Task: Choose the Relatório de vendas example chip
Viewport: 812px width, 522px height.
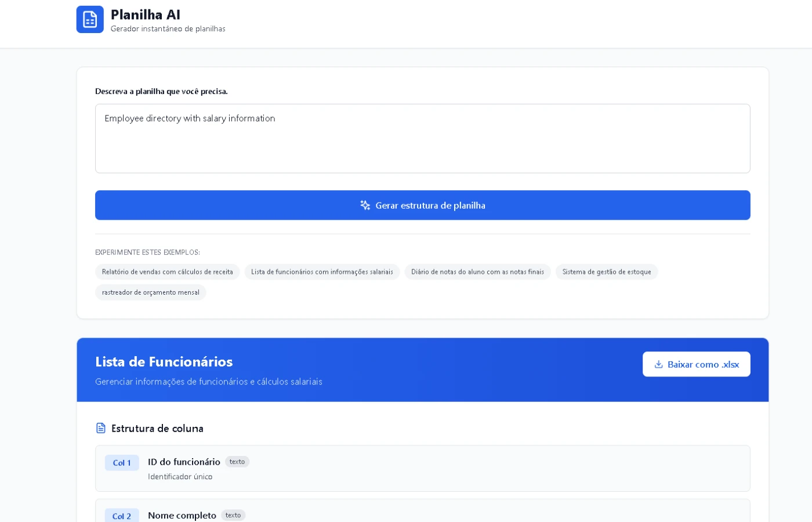Action: pos(167,272)
